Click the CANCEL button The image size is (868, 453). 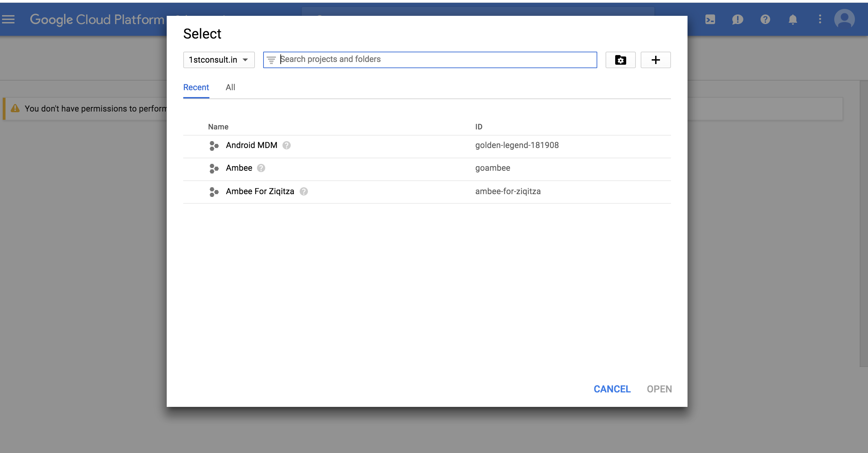coord(612,389)
